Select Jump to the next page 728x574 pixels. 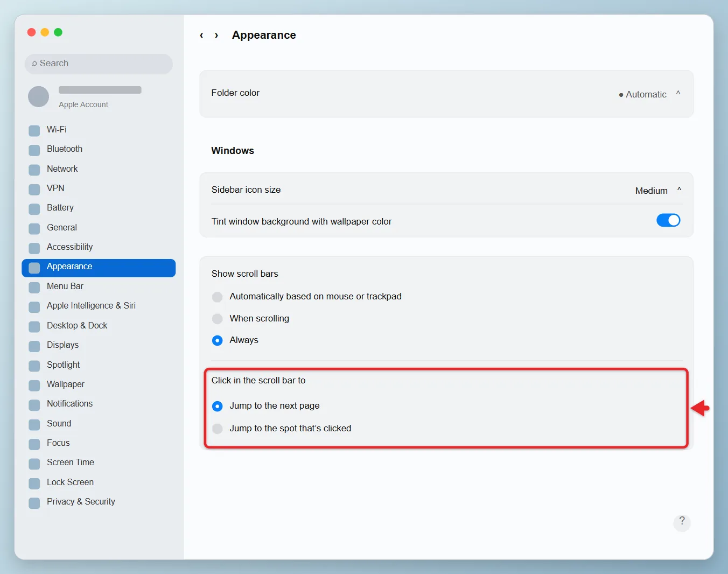(x=218, y=406)
